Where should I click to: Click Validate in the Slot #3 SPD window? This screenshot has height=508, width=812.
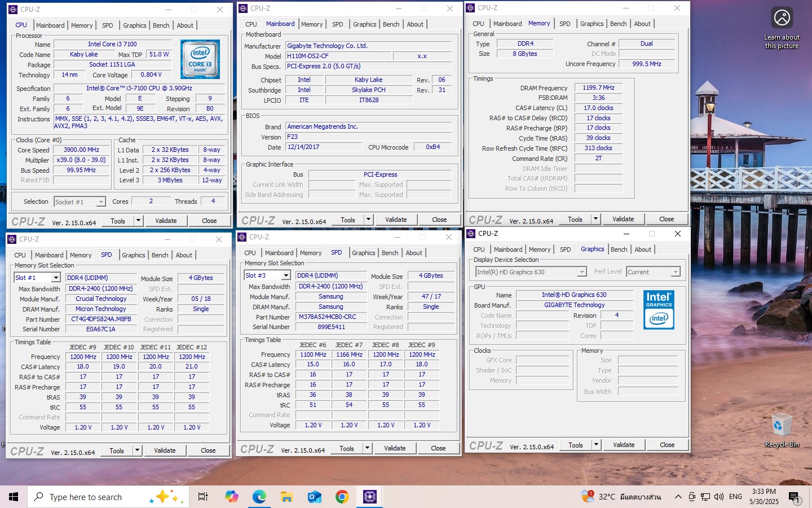(x=395, y=448)
